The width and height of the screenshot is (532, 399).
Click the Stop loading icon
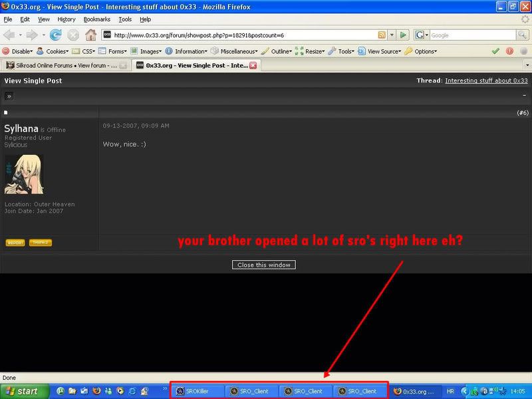73,35
